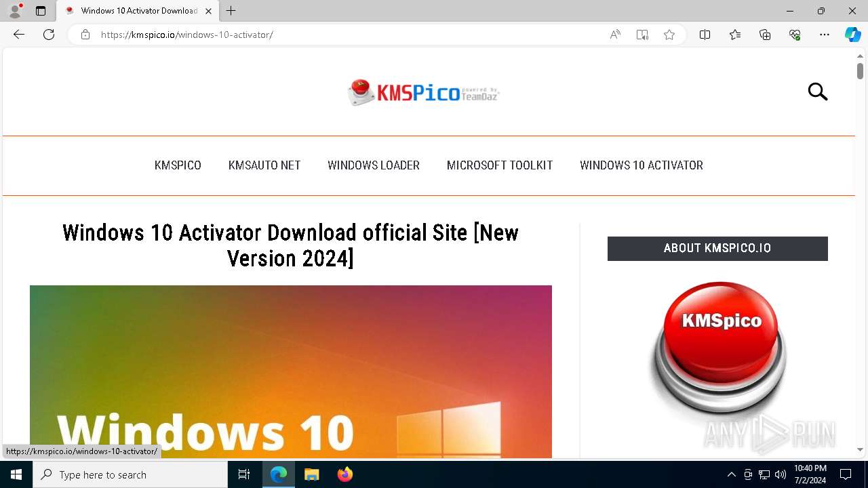Open WINDOWS LOADER menu item
Viewport: 868px width, 488px height.
pos(374,165)
